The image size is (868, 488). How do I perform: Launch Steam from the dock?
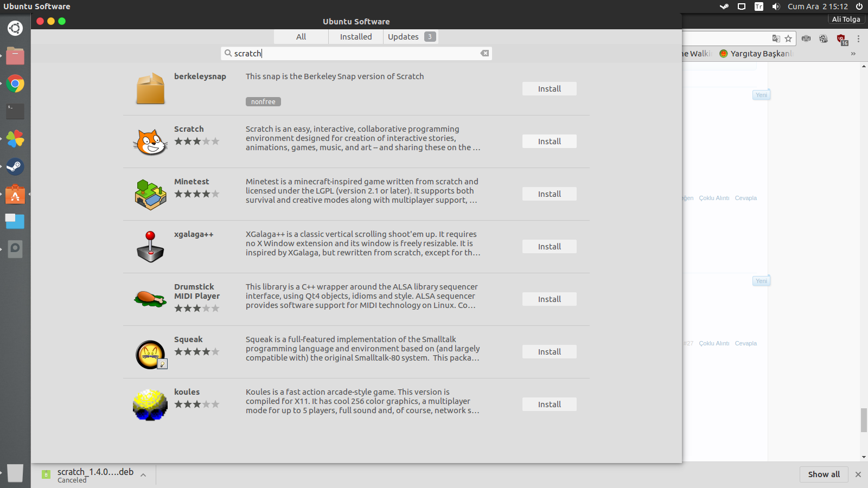pyautogui.click(x=15, y=166)
